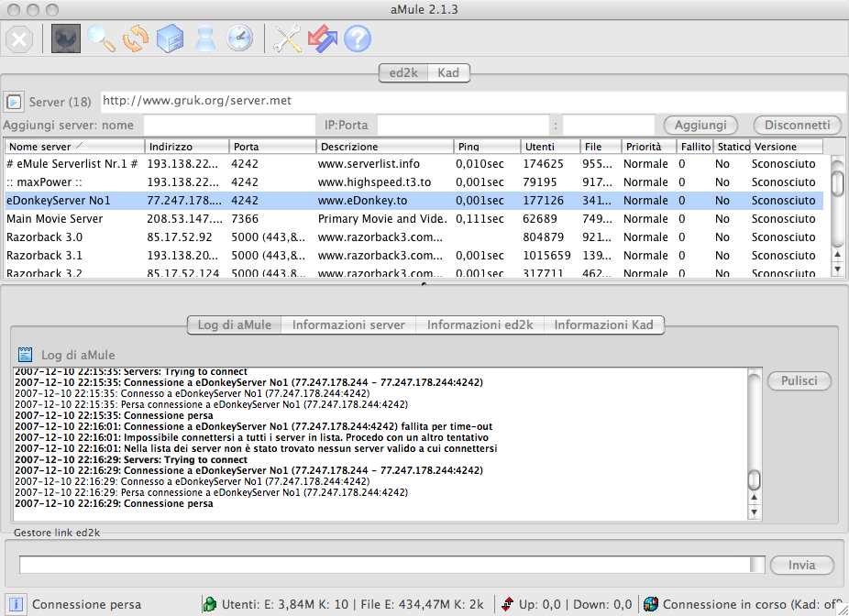849x616 pixels.
Task: Click the Aggiungi button
Action: tap(700, 125)
